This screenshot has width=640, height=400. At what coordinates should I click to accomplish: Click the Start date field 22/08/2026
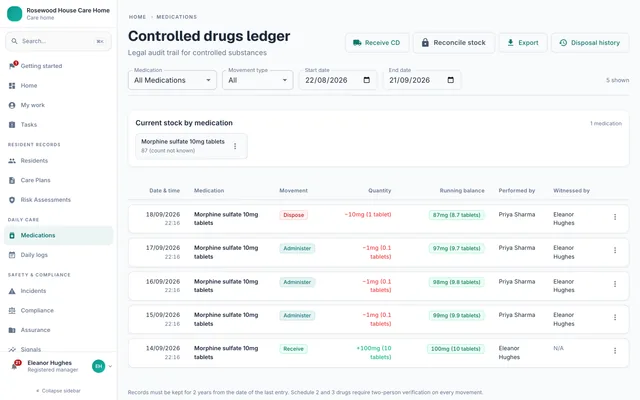(338, 80)
